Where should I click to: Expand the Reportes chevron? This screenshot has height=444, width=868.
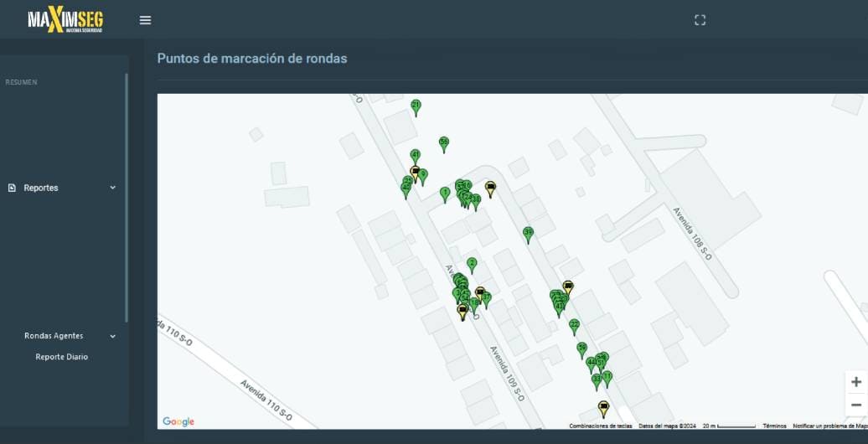coord(113,188)
